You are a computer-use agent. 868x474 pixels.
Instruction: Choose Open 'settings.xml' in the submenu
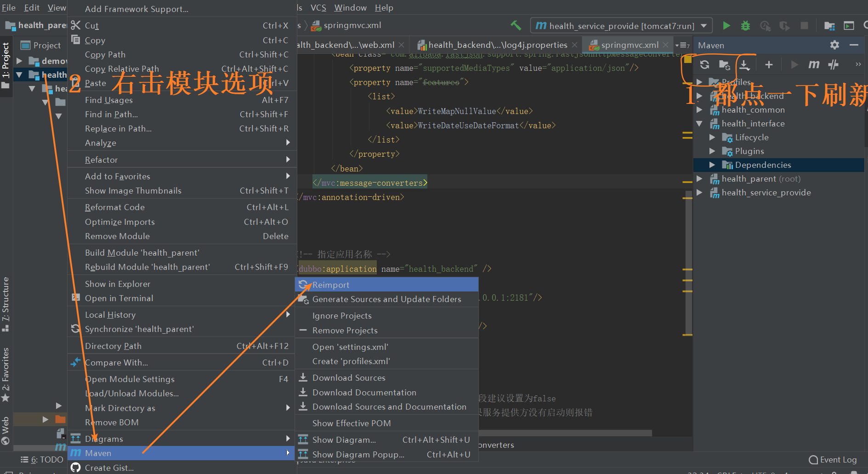coord(386,347)
